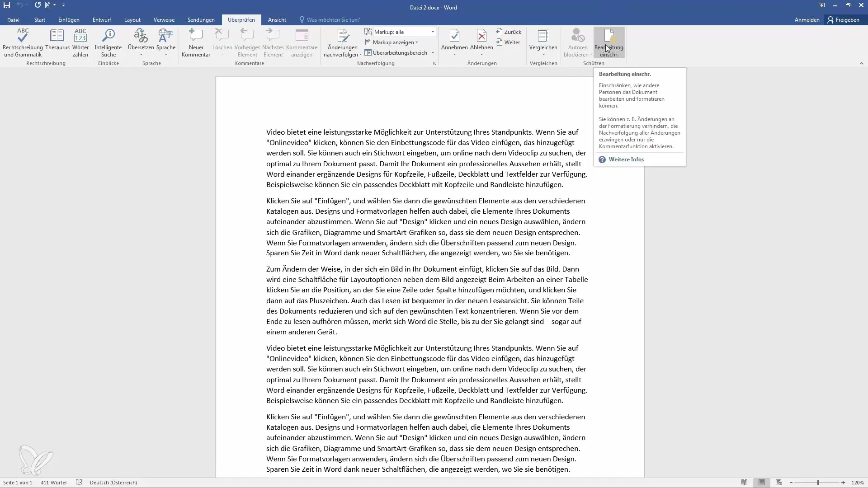Image resolution: width=868 pixels, height=488 pixels.
Task: Switch to the Entwurf tab
Action: click(x=102, y=20)
